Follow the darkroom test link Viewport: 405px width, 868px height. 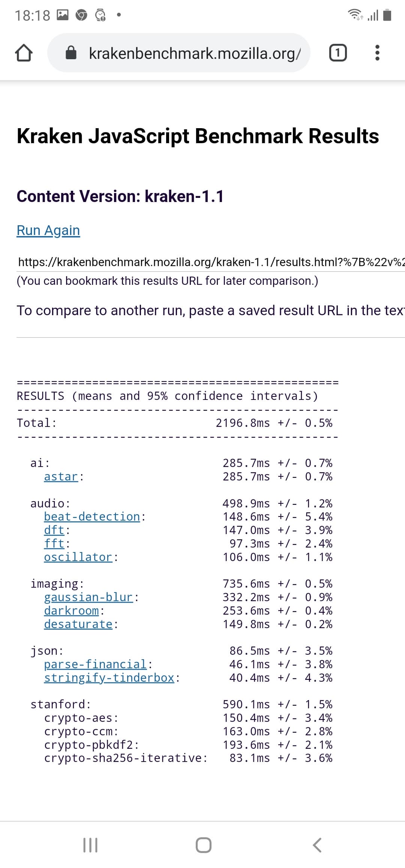tap(71, 611)
